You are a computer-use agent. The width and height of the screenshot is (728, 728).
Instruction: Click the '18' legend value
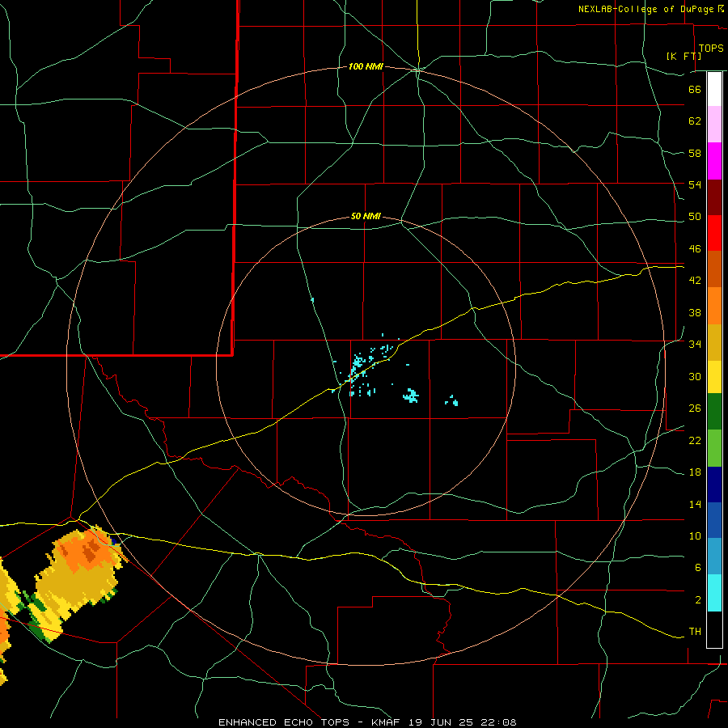coord(695,472)
